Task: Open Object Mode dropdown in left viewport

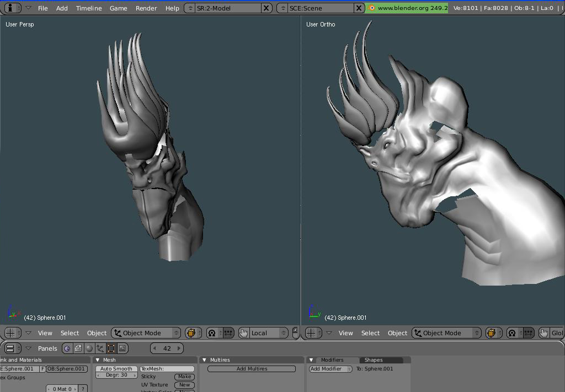Action: [x=146, y=333]
